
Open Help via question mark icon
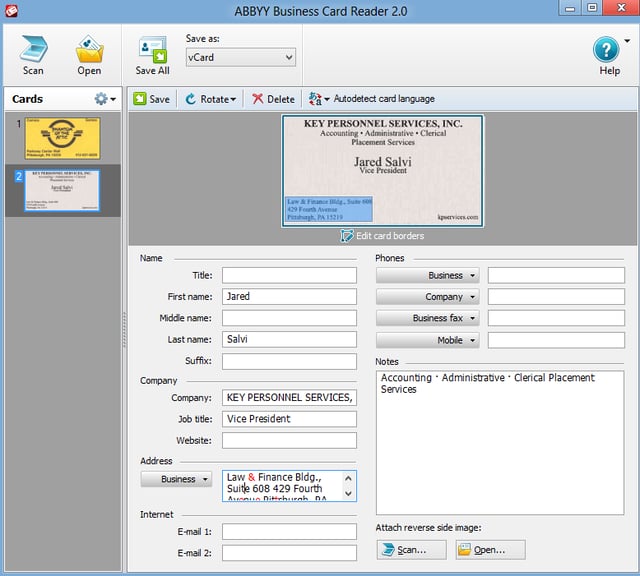click(x=606, y=50)
